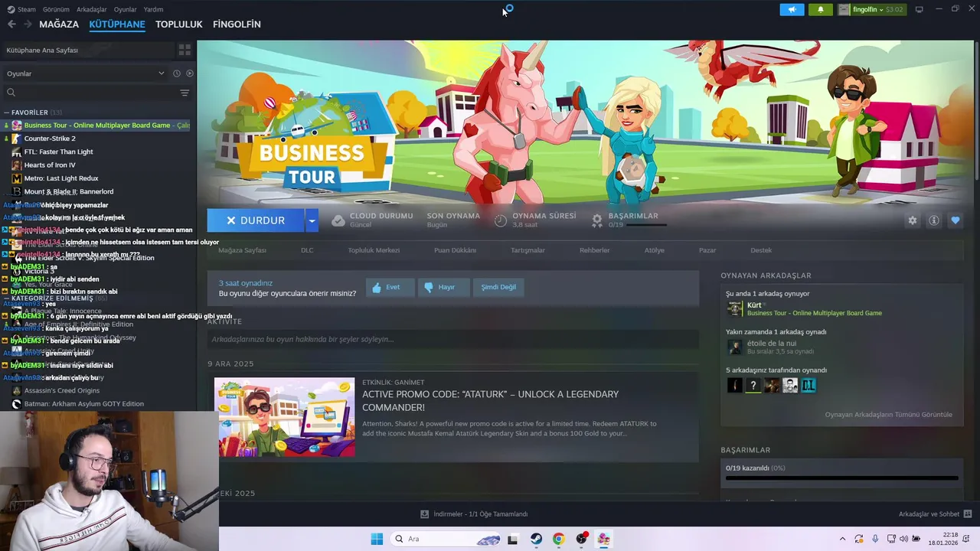Select Hearts of Iron IV
Image resolution: width=980 pixels, height=551 pixels.
50,165
